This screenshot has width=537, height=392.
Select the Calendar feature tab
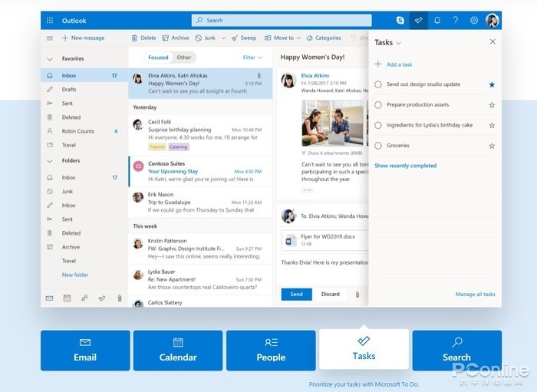click(178, 351)
